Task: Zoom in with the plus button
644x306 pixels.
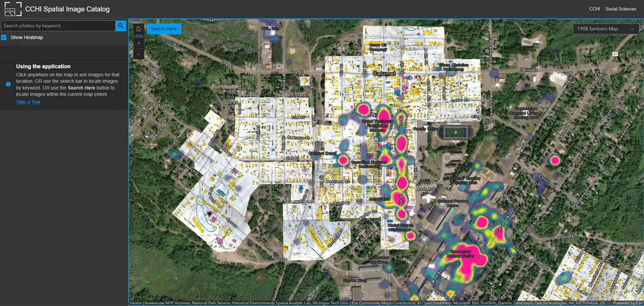Action: pyautogui.click(x=139, y=43)
